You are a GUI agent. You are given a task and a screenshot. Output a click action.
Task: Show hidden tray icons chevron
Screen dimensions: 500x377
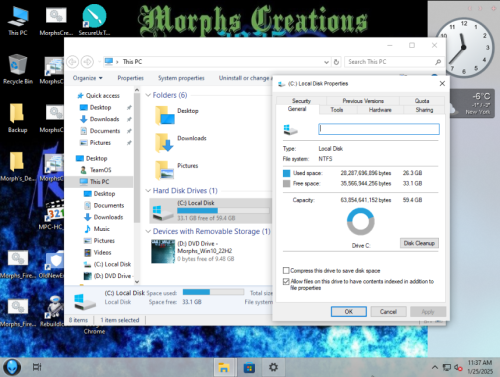[x=435, y=367]
